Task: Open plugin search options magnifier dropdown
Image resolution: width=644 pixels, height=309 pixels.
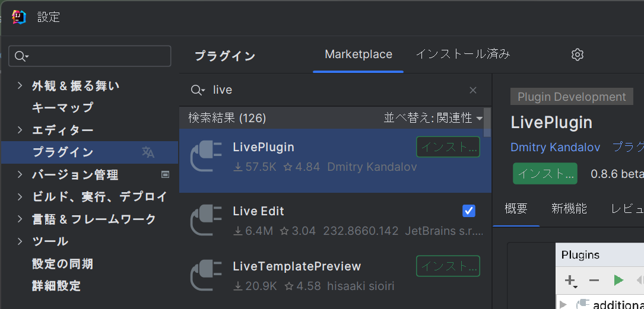Action: [x=198, y=90]
